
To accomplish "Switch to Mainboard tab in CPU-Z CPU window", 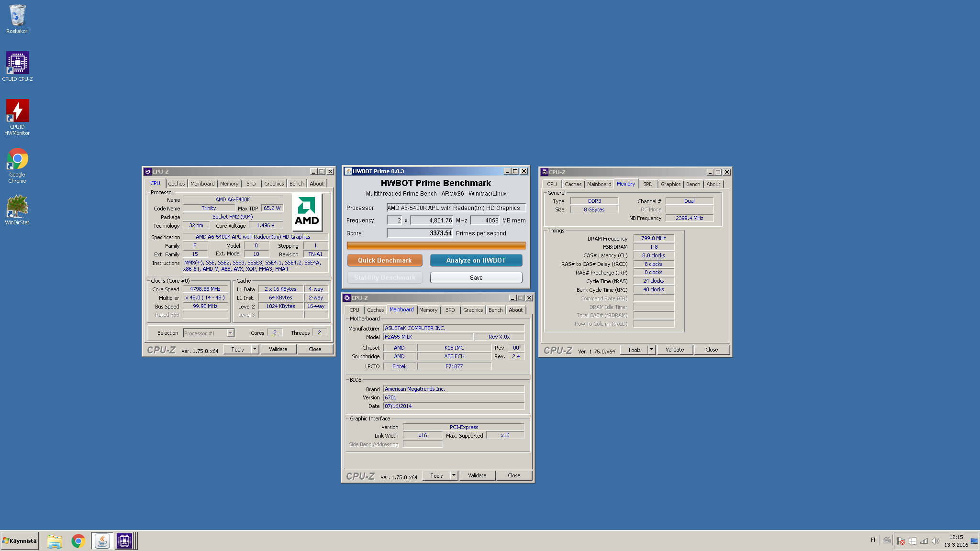I will coord(202,184).
